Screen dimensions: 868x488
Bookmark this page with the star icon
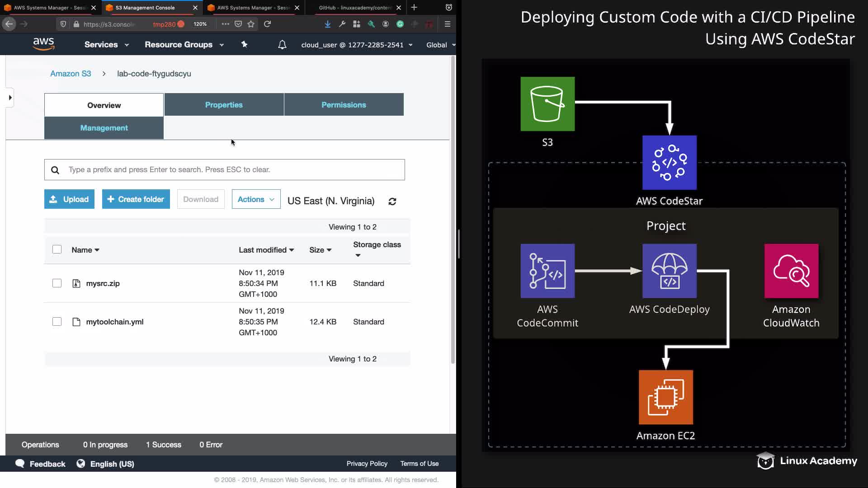coord(251,24)
